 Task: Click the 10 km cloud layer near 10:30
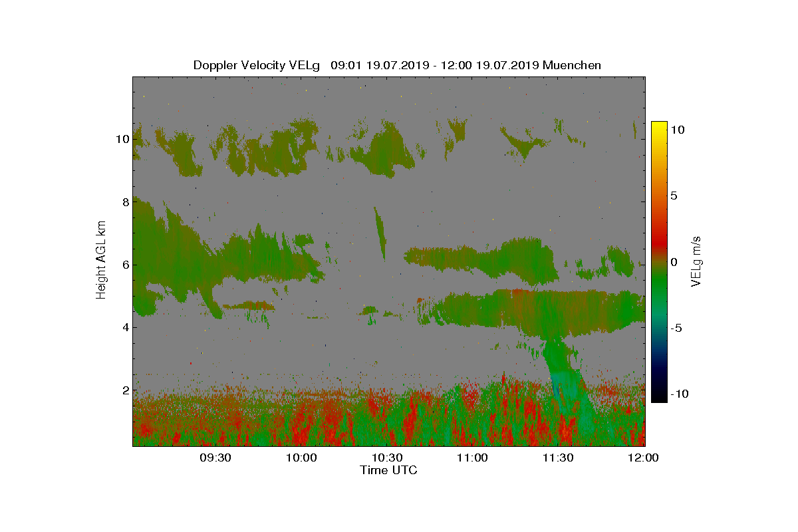(382, 150)
